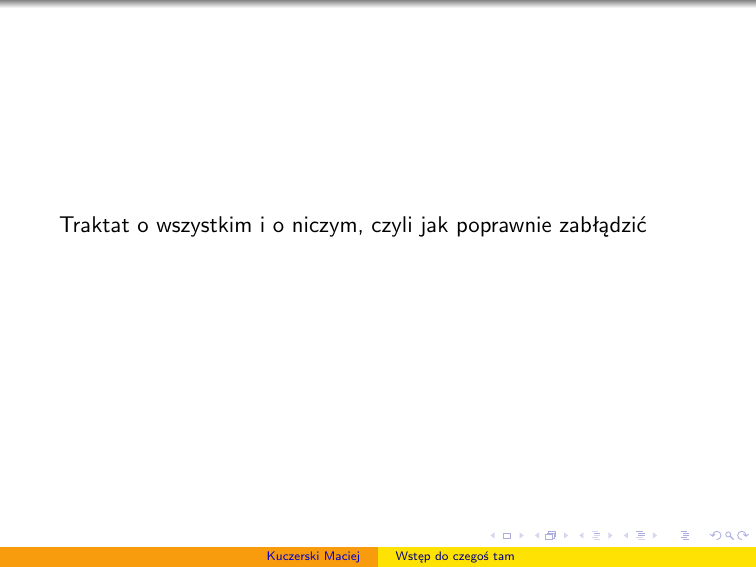Click the next slide arrow
Viewport: 756px width, 567px height.
(519, 537)
